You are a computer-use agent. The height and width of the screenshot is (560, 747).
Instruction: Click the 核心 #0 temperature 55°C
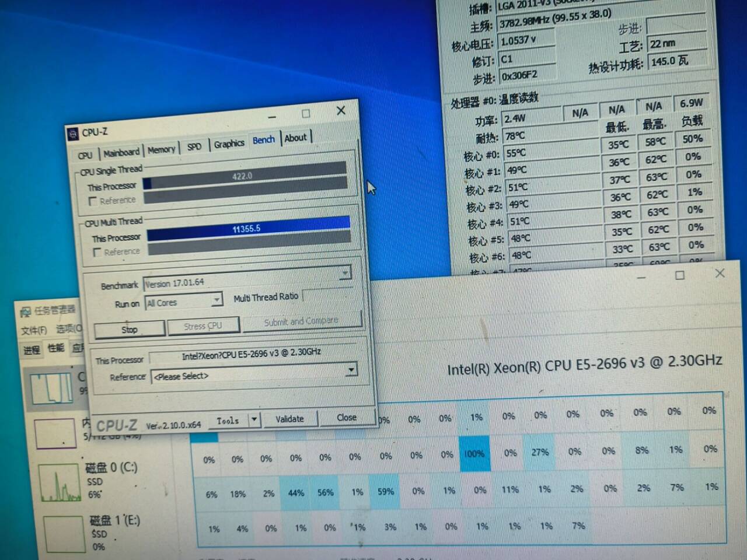point(551,153)
